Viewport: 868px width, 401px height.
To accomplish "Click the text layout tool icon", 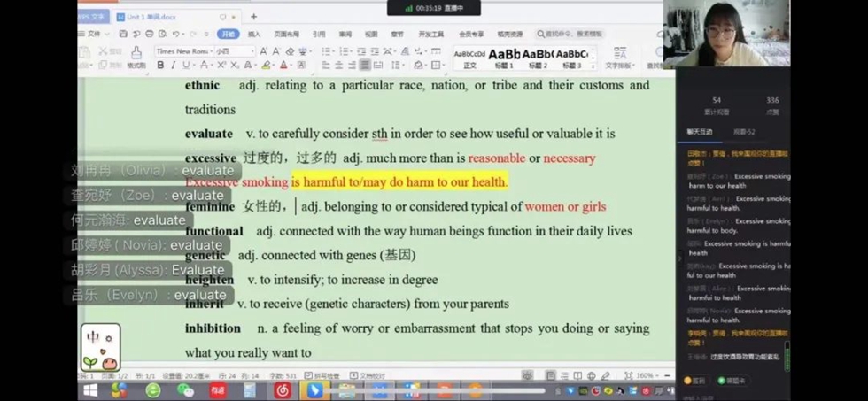I will (x=619, y=58).
